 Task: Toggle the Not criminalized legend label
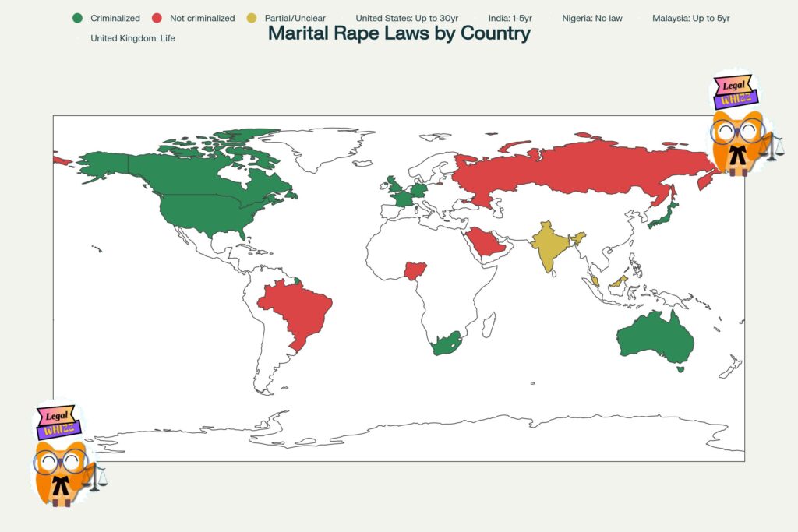coord(202,18)
